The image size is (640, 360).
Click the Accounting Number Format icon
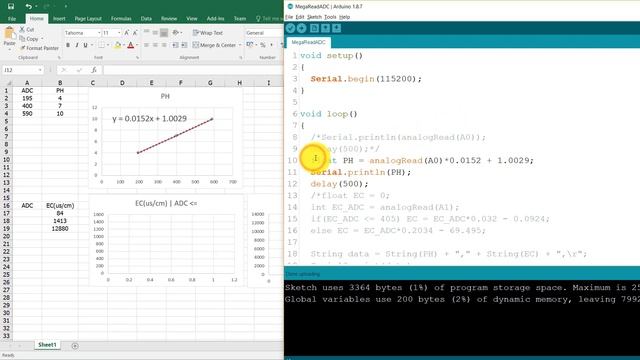(x=250, y=45)
